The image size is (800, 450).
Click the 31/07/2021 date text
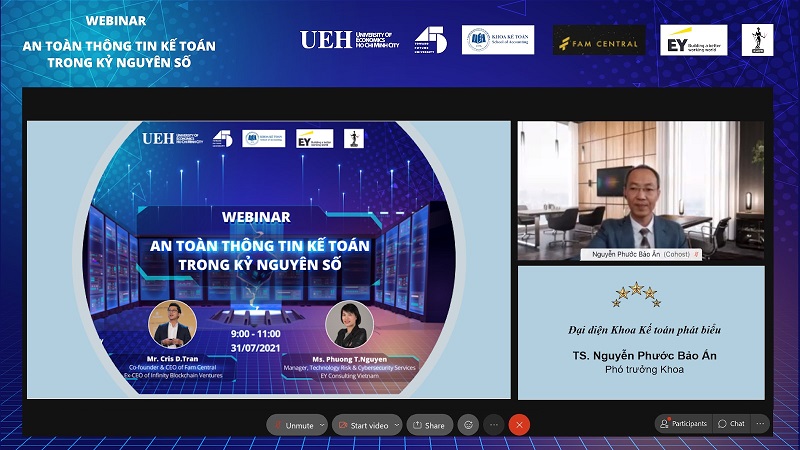[x=256, y=348]
